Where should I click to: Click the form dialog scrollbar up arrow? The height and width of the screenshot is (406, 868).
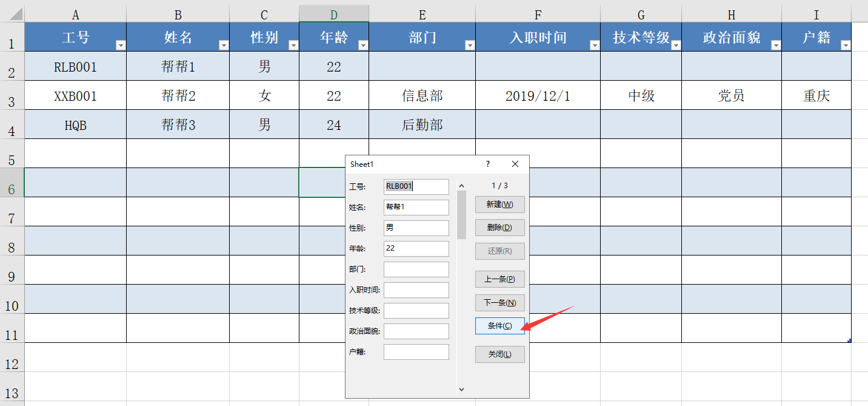coord(461,186)
